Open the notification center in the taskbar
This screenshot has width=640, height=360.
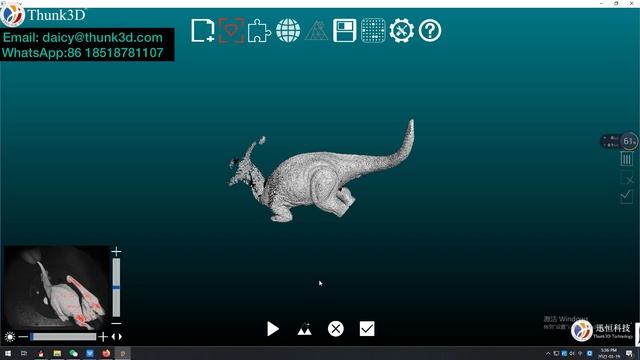pyautogui.click(x=629, y=353)
